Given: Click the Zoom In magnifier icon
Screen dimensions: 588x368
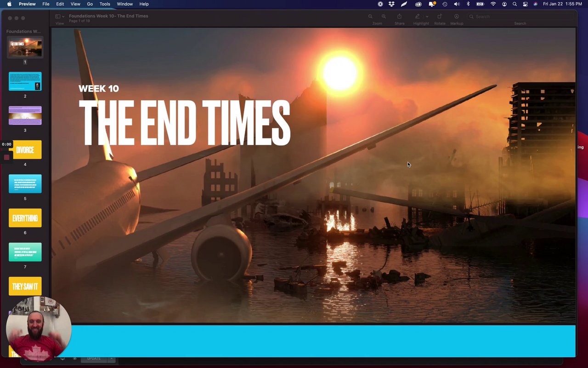Looking at the screenshot, I should 384,17.
